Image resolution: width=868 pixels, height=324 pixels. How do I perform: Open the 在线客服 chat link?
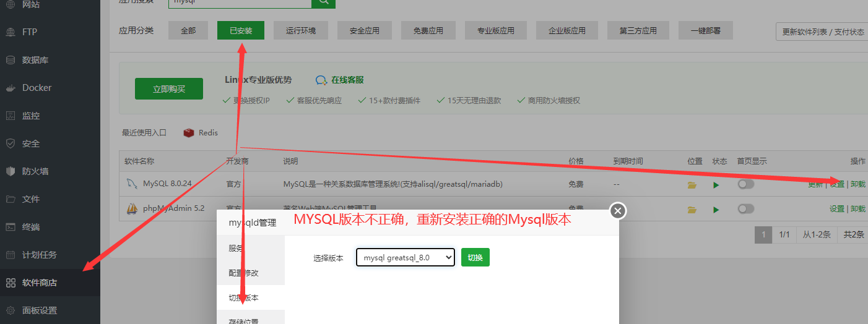(x=340, y=80)
